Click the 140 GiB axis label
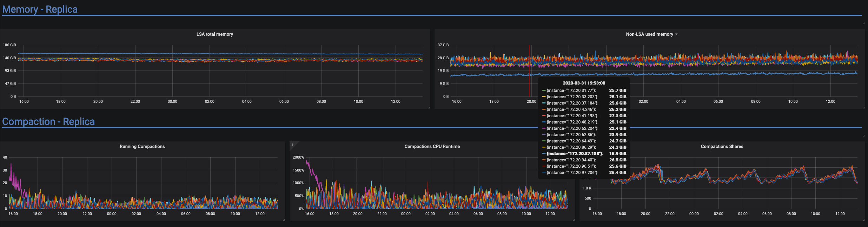 (9, 58)
